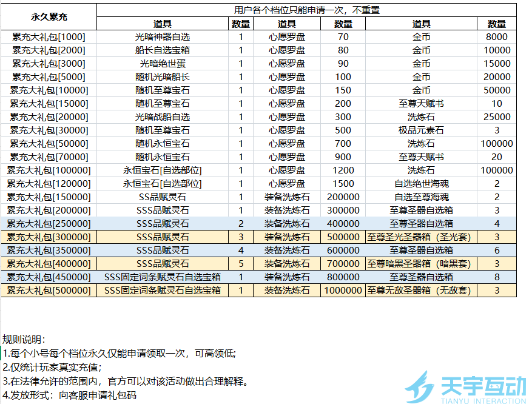The width and height of the screenshot is (532, 404).
Task: Click the 规则说明 heading text
Action: click(x=24, y=339)
